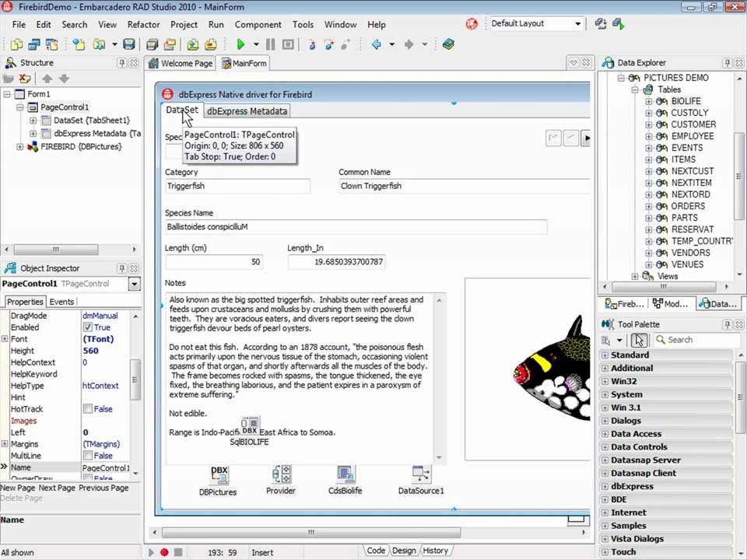
Task: Select the ORDERS table in Data Explorer
Action: 688,206
